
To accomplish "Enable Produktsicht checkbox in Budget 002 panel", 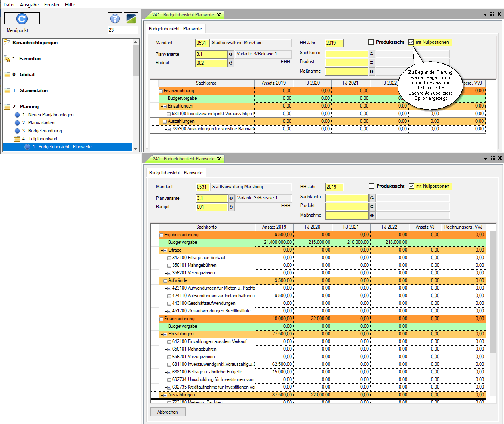I will coord(371,42).
